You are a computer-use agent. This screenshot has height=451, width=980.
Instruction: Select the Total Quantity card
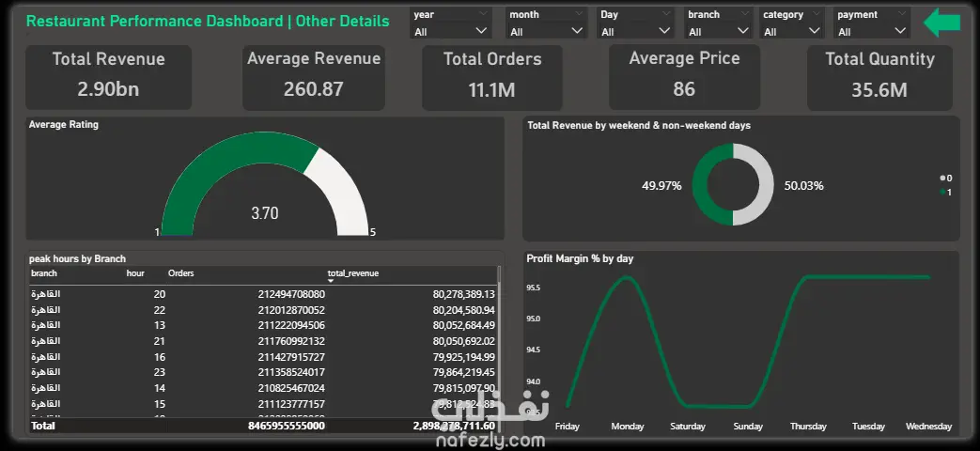coord(879,77)
